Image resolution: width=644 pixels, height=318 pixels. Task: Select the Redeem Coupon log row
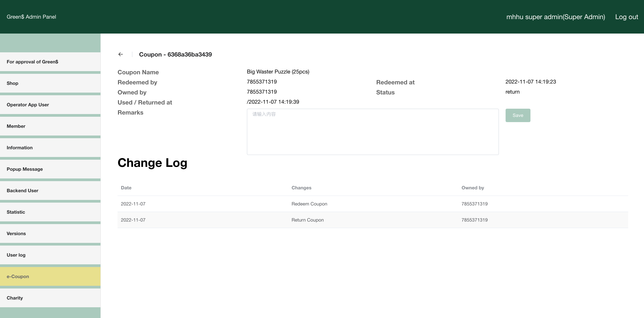coord(309,204)
